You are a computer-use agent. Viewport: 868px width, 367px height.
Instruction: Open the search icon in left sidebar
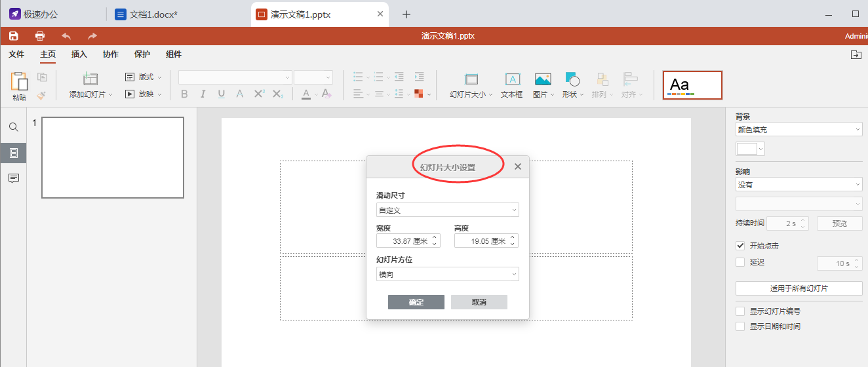point(13,127)
